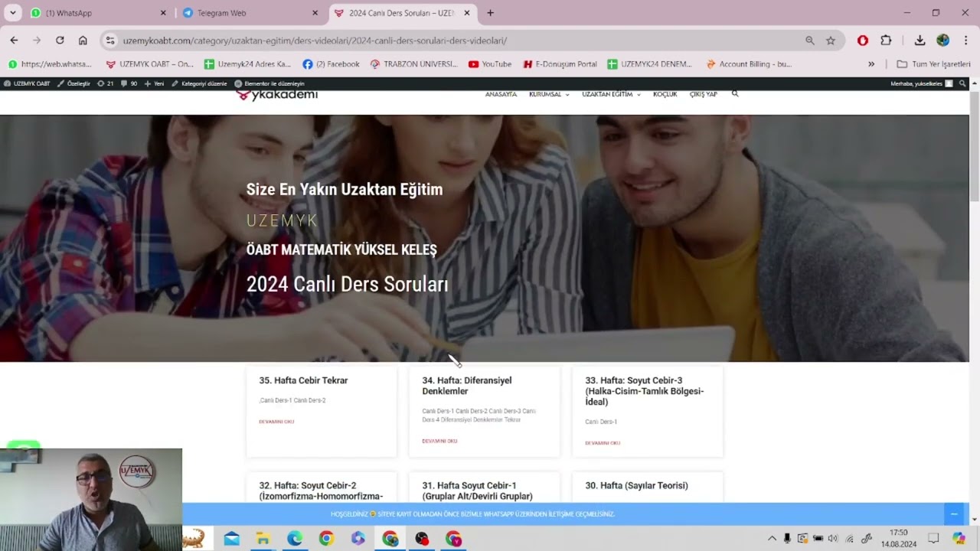Click Özelleştir in the admin bar
980x551 pixels.
(73, 83)
